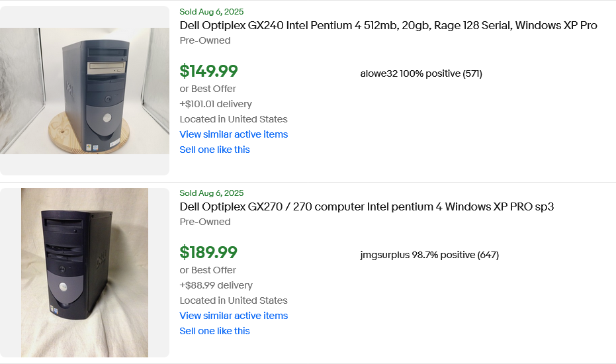This screenshot has width=616, height=364.
Task: Click or Best Offer under the $149.99 price
Action: pos(208,89)
